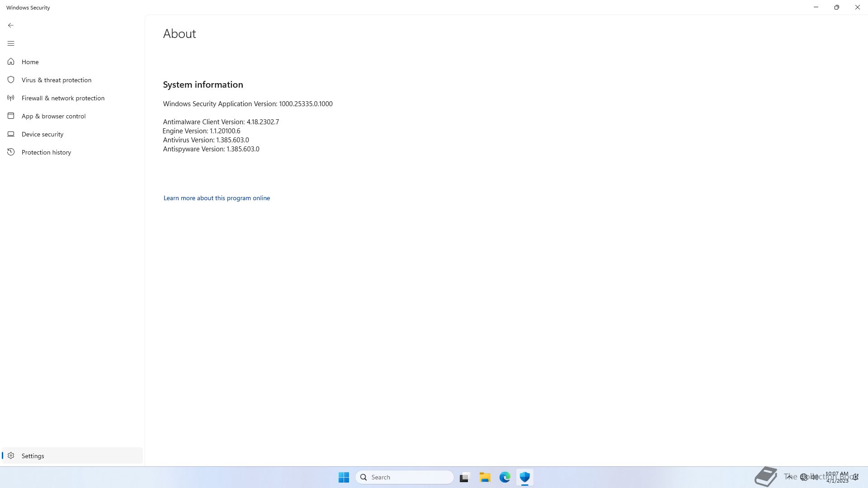Open the network status tray icon
868x488 pixels.
click(x=804, y=477)
